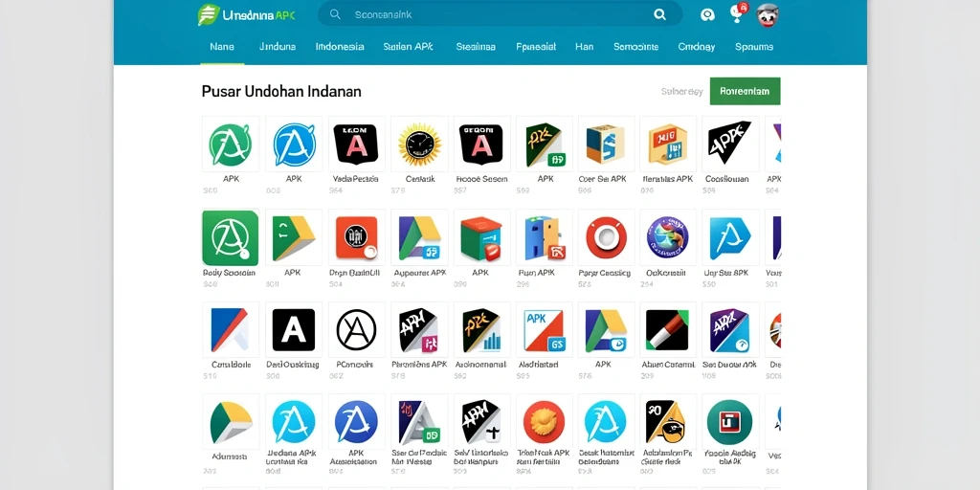980x490 pixels.
Task: Open black shield icon labeled 'Vada Pesara'
Action: 356,145
